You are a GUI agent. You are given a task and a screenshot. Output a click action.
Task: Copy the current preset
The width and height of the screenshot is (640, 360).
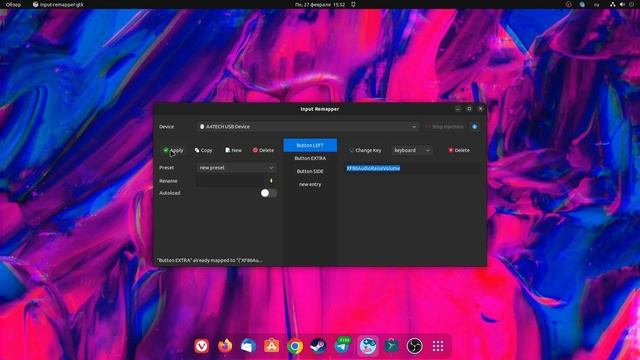pyautogui.click(x=203, y=150)
